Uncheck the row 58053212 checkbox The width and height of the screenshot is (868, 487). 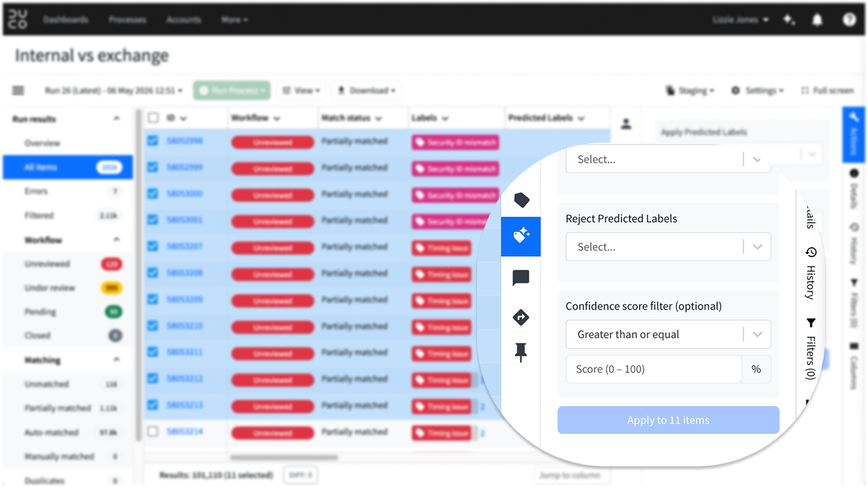[153, 378]
